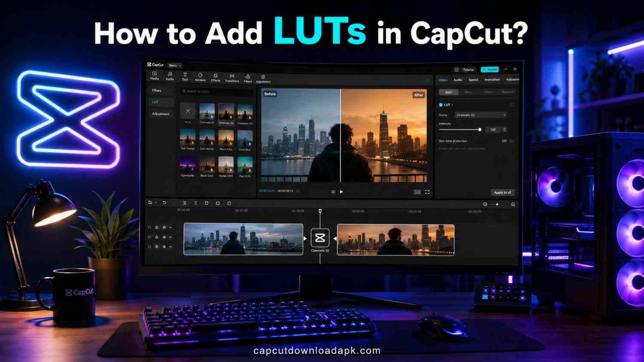Click the reset icon beside the LUT heading
This screenshot has height=362, width=644.
click(512, 105)
